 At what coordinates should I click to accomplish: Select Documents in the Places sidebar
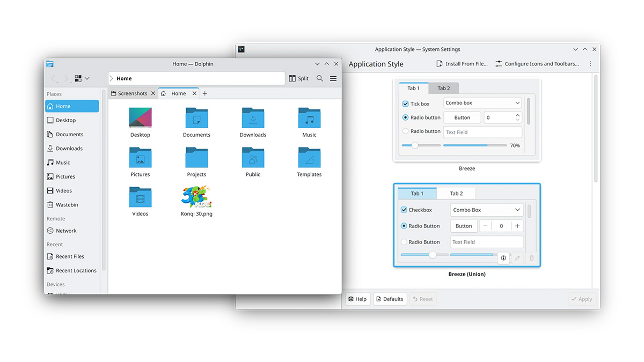[72, 134]
